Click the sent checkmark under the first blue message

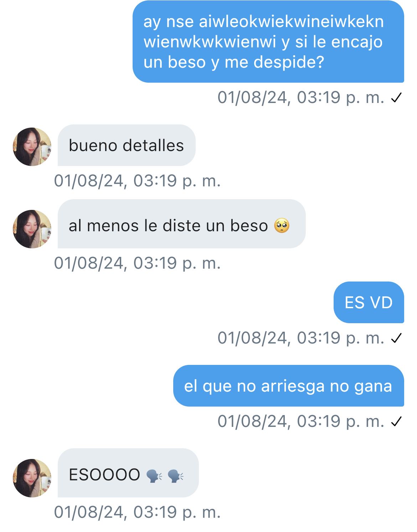396,98
